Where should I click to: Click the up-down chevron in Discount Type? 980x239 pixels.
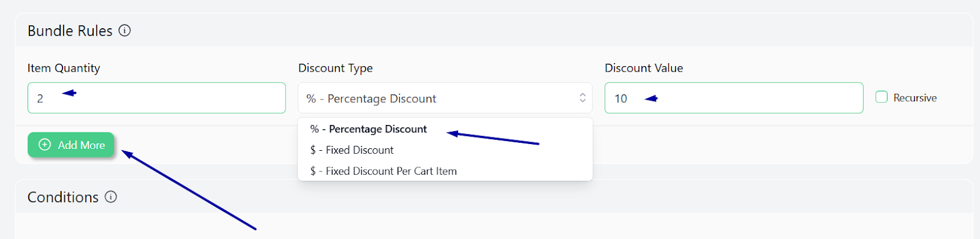coord(582,98)
